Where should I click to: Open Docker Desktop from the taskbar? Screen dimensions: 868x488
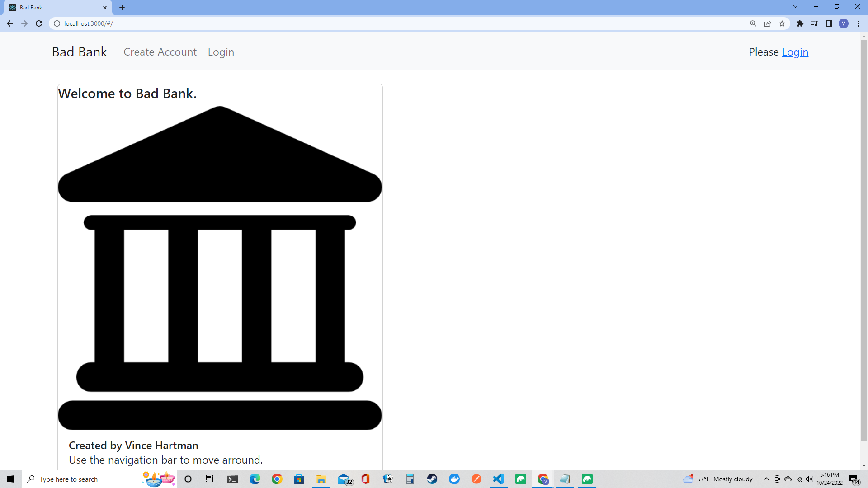click(454, 479)
